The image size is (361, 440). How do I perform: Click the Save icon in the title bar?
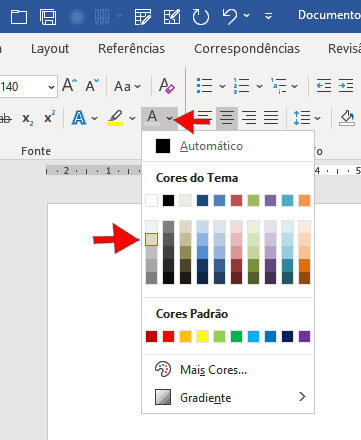click(x=48, y=17)
